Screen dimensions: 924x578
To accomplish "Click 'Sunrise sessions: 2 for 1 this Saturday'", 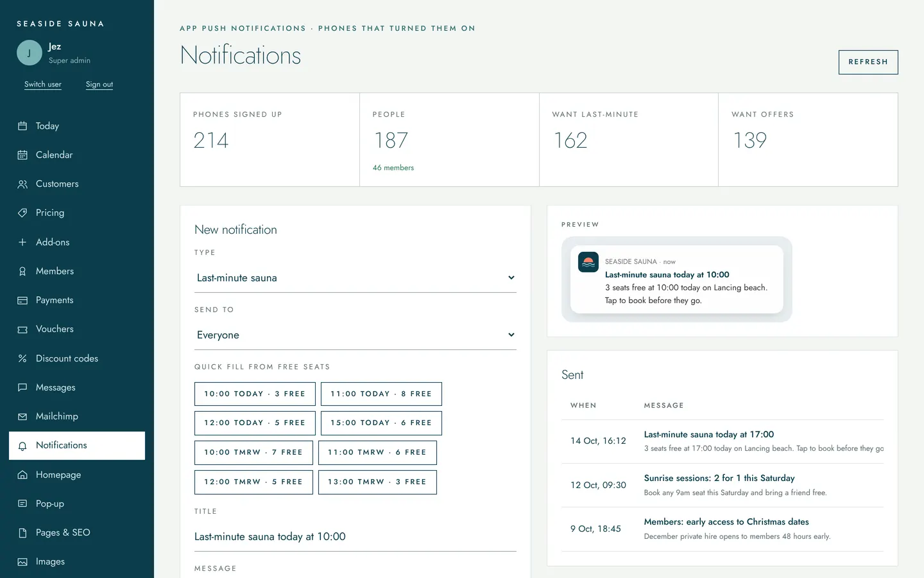I will coord(719,478).
